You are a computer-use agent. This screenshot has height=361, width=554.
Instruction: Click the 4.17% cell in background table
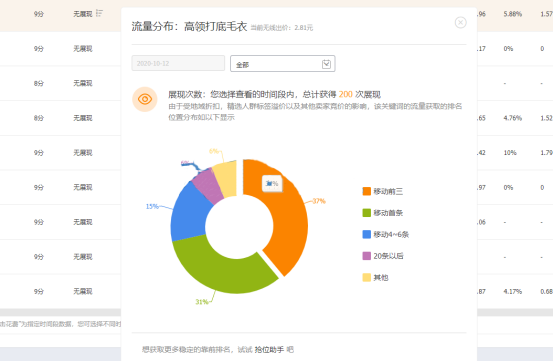[x=513, y=291]
